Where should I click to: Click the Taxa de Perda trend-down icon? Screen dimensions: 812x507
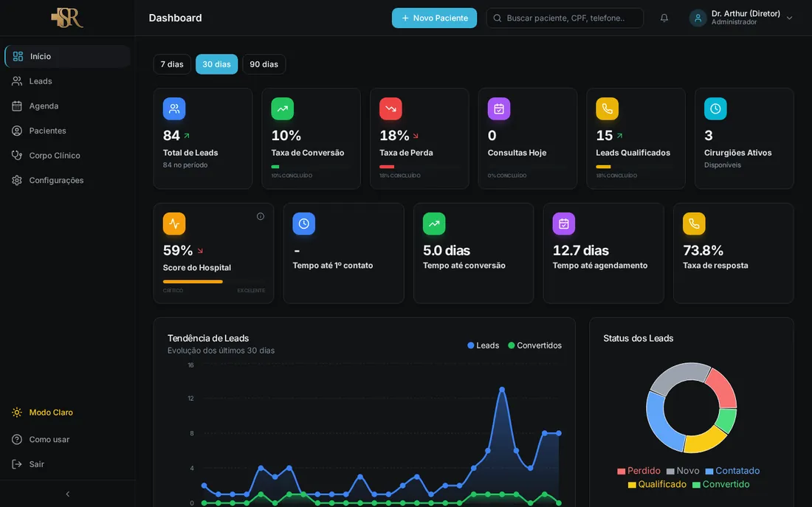(390, 108)
